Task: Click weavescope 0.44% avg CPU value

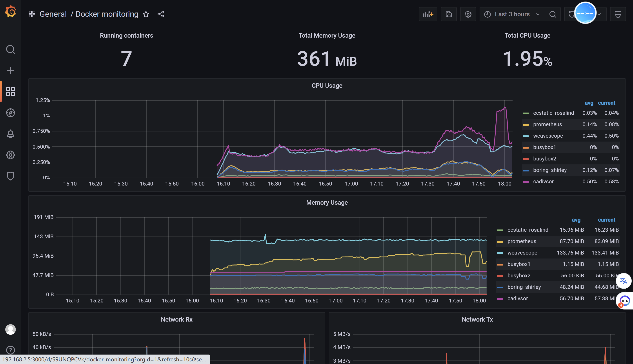Action: pyautogui.click(x=589, y=136)
